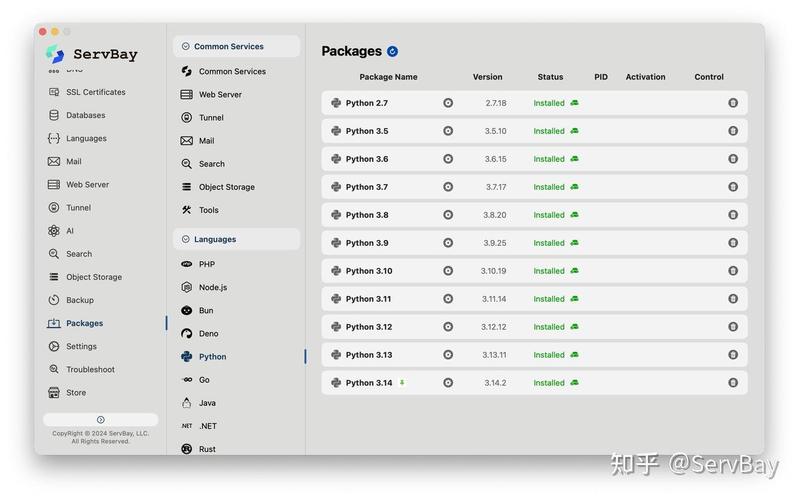Image resolution: width=799 pixels, height=500 pixels.
Task: Select Languages in the main sidebar
Action: click(x=77, y=138)
